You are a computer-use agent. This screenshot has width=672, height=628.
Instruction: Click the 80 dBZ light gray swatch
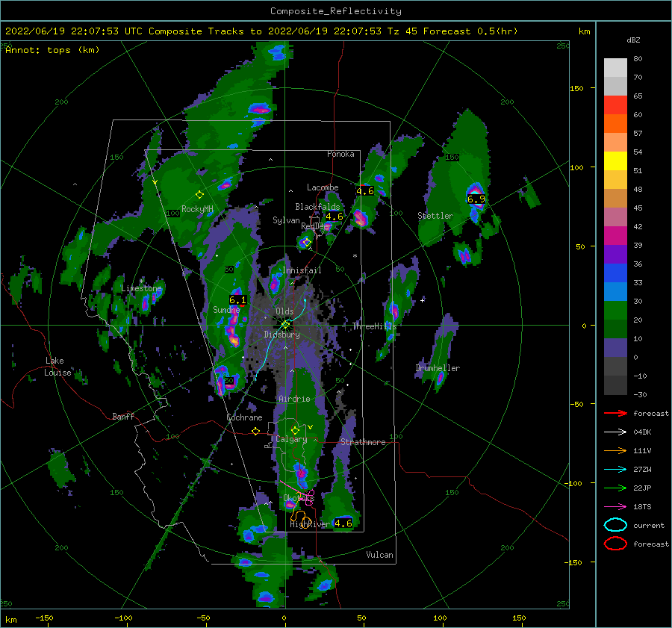(x=615, y=68)
